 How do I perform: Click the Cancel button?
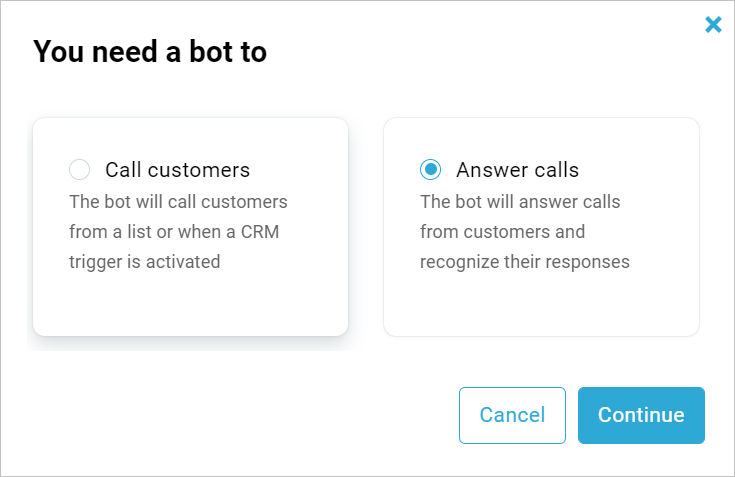click(x=512, y=415)
